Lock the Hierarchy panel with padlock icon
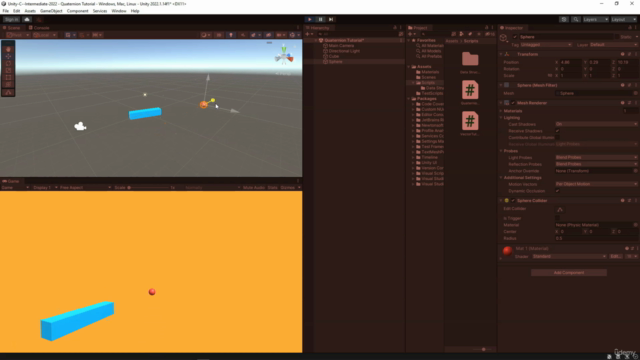Viewport: 640px width, 360px height. pos(395,28)
